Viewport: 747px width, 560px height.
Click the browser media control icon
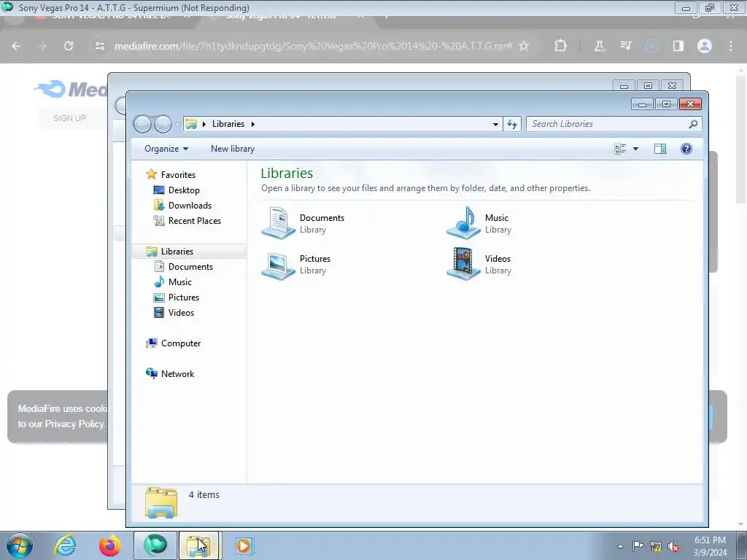pyautogui.click(x=625, y=46)
